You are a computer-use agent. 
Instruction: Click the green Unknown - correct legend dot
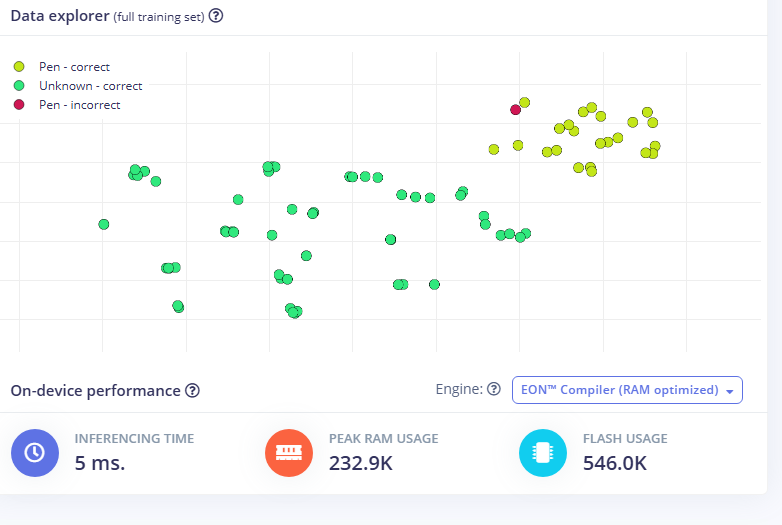coord(19,86)
